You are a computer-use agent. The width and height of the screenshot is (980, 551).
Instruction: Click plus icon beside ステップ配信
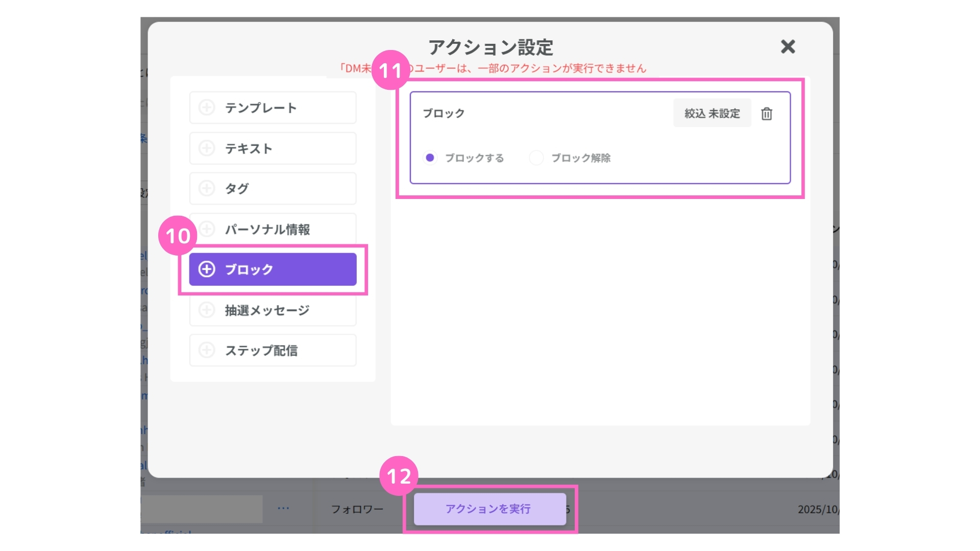[x=207, y=350]
